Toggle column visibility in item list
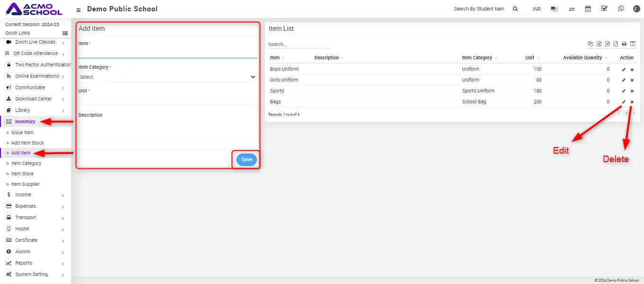The height and width of the screenshot is (284, 644). (x=633, y=44)
